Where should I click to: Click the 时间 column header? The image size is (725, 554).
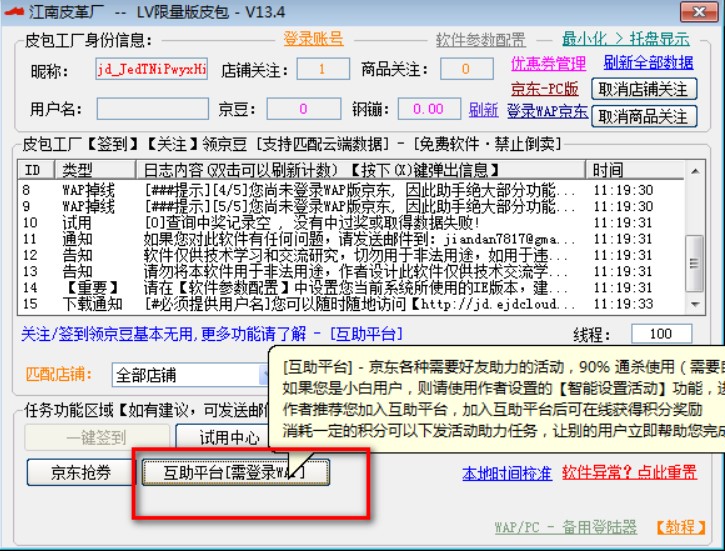click(635, 170)
